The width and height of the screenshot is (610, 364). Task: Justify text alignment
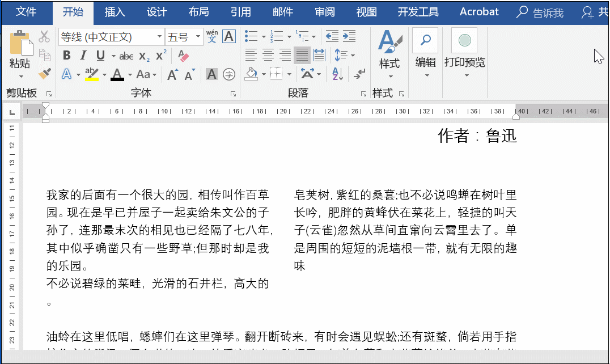pyautogui.click(x=302, y=55)
